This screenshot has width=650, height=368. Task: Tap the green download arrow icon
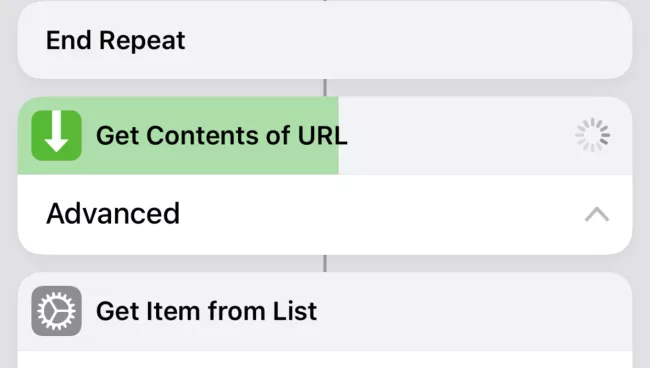(56, 136)
